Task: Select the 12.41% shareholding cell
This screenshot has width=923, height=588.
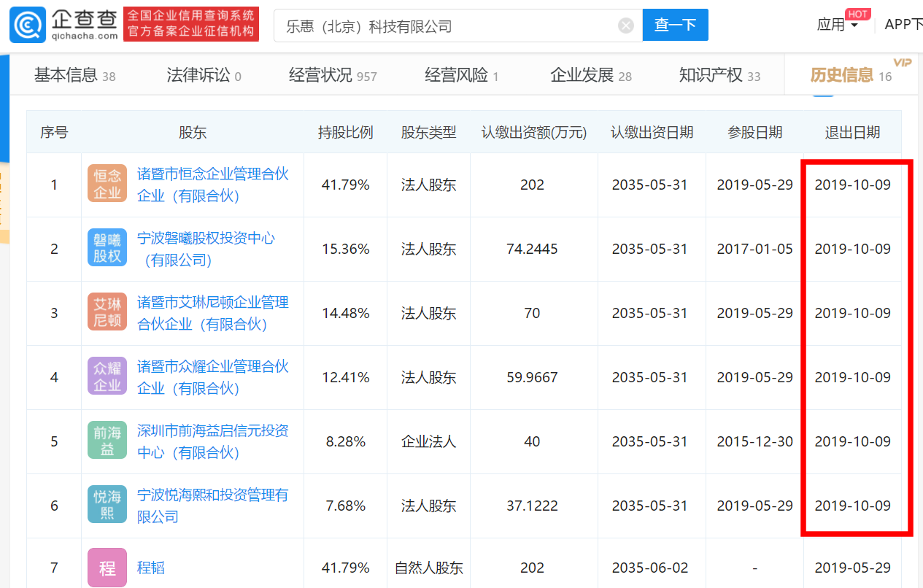Action: point(346,378)
